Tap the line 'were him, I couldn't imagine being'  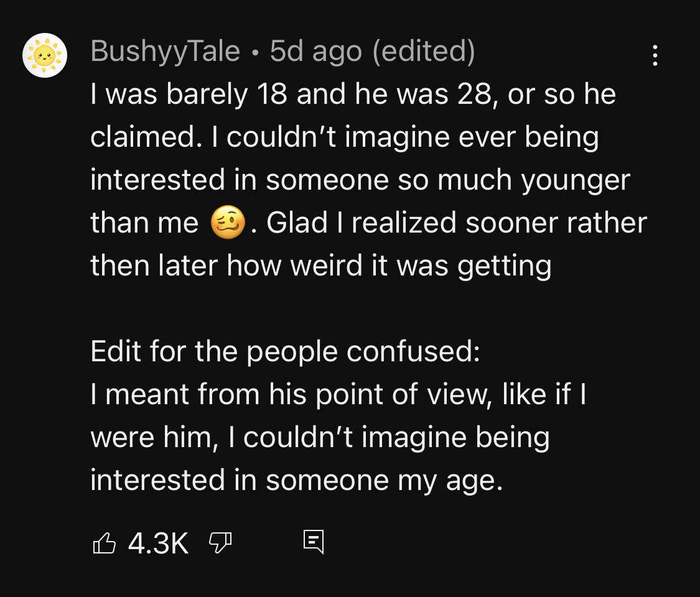(320, 437)
